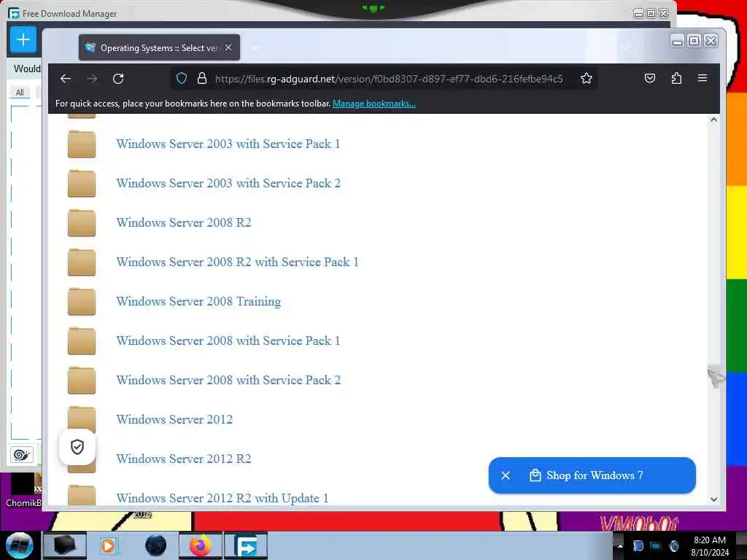Open Windows Server 2008 R2 with Service Pack 1
The width and height of the screenshot is (747, 560).
click(237, 262)
